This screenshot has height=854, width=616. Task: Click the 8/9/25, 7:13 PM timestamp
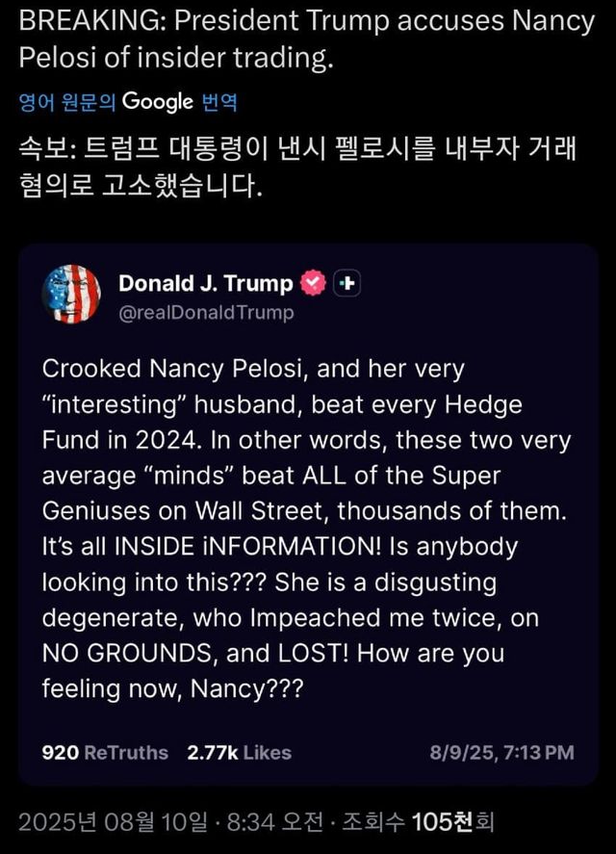pyautogui.click(x=500, y=752)
